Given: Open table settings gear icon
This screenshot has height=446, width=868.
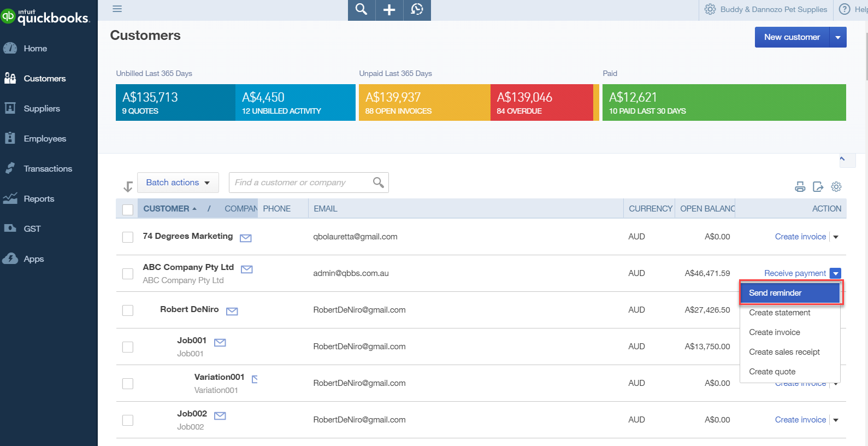Looking at the screenshot, I should pos(836,187).
